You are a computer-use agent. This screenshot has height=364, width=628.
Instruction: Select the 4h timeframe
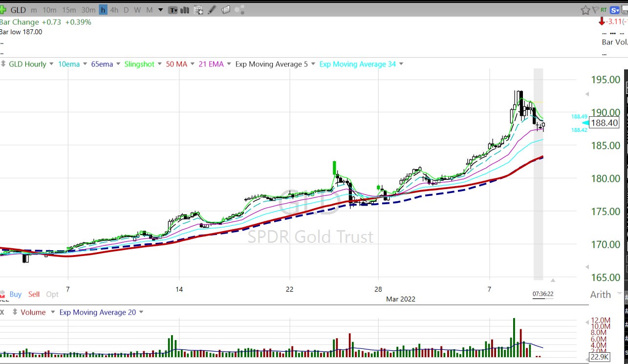(114, 10)
